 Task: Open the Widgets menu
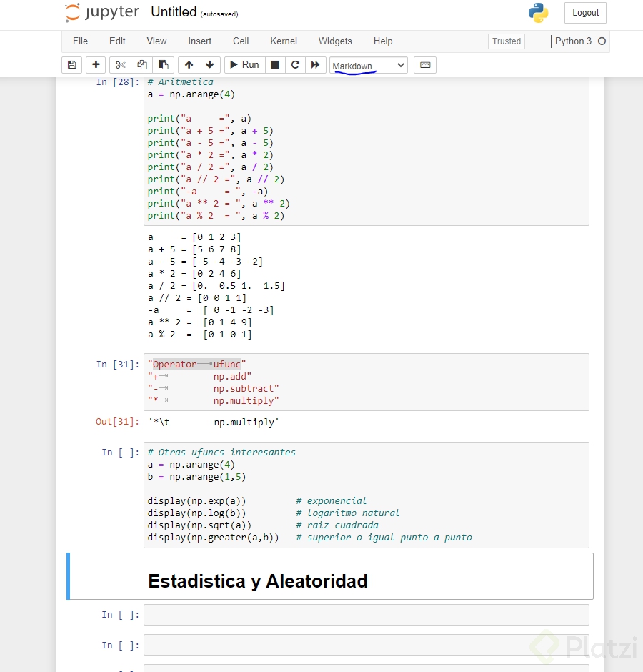(335, 41)
